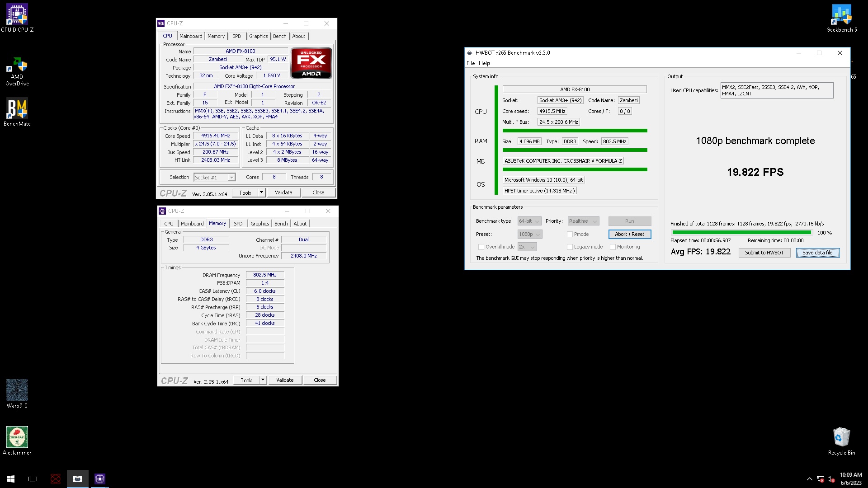Click the Abort / Reset button
The height and width of the screenshot is (488, 868).
pos(629,234)
